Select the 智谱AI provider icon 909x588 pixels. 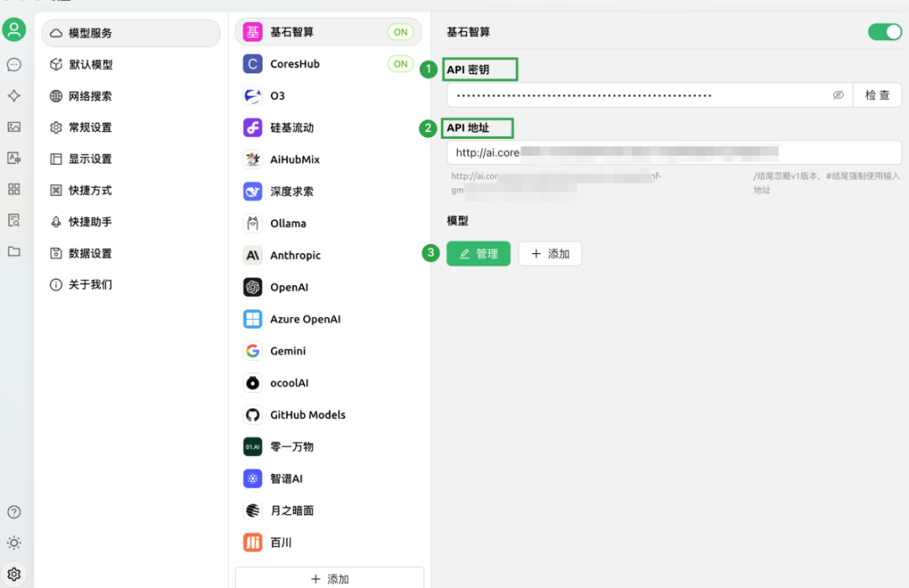coord(252,479)
